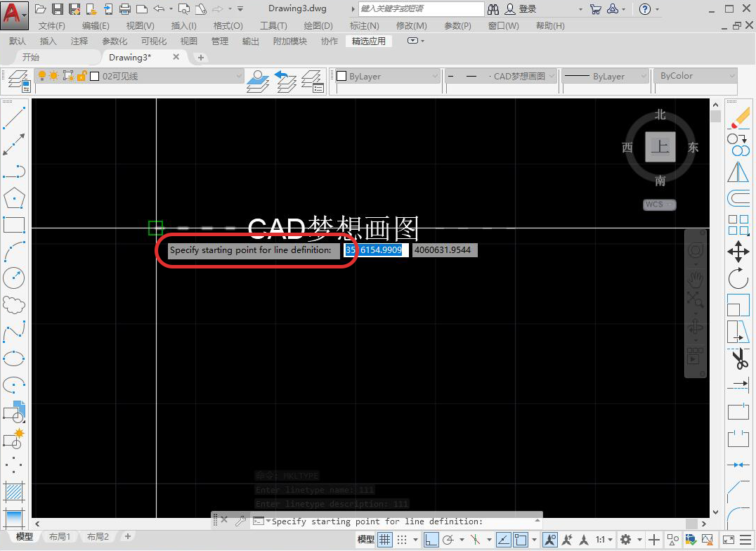Switch to the 注释 ribbon tab
Screen dimensions: 756x551
(x=79, y=41)
